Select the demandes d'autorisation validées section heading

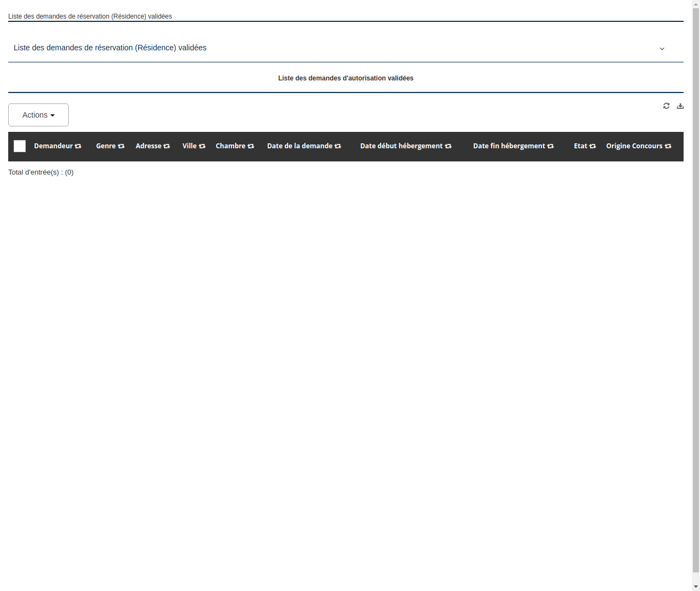(x=346, y=78)
